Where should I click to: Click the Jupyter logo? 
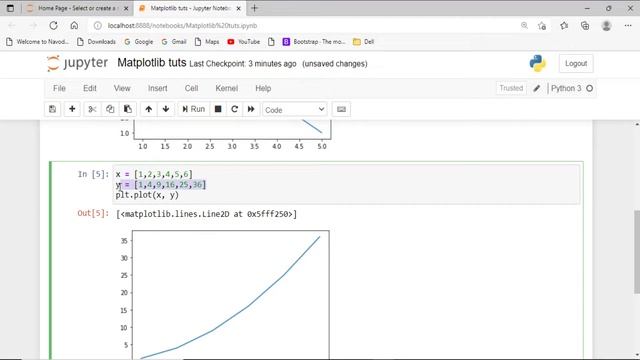coord(77,63)
